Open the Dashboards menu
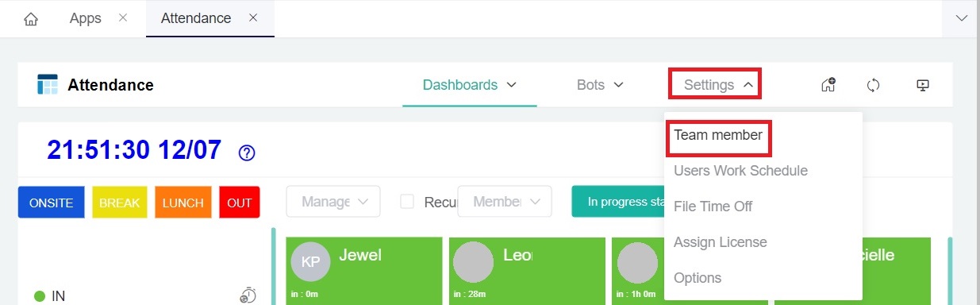The width and height of the screenshot is (980, 305). [470, 85]
